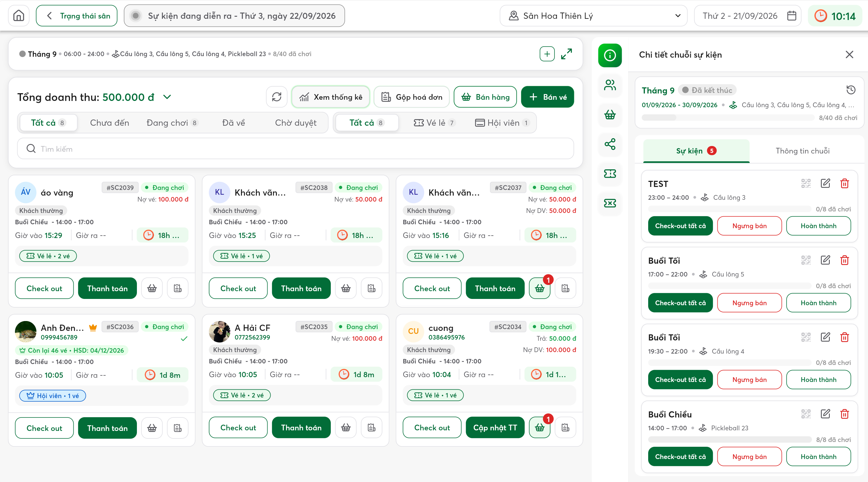Click the refresh revenue icon
The width and height of the screenshot is (868, 482).
(x=276, y=97)
